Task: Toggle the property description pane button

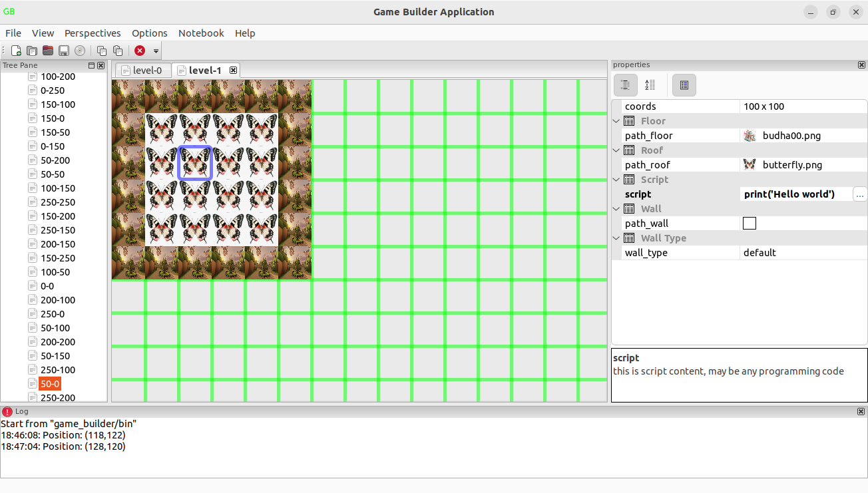Action: click(x=684, y=84)
